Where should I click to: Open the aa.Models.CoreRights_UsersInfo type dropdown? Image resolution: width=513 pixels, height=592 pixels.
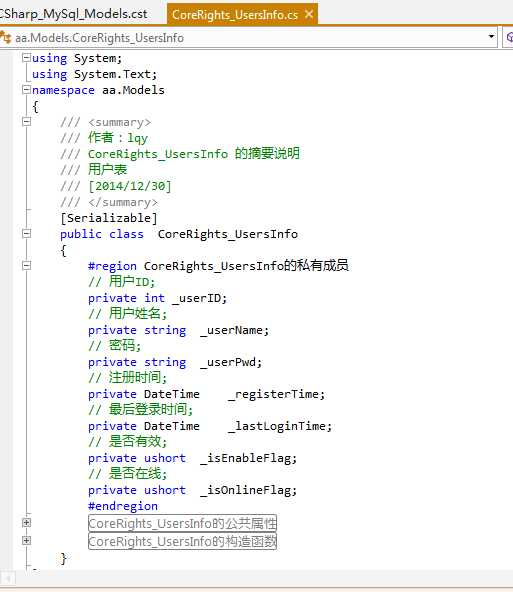491,37
